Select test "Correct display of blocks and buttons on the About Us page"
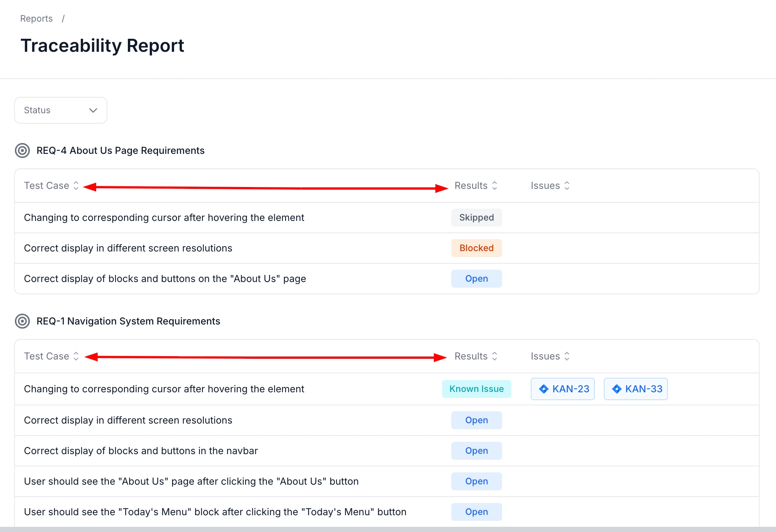The height and width of the screenshot is (532, 776). [165, 279]
